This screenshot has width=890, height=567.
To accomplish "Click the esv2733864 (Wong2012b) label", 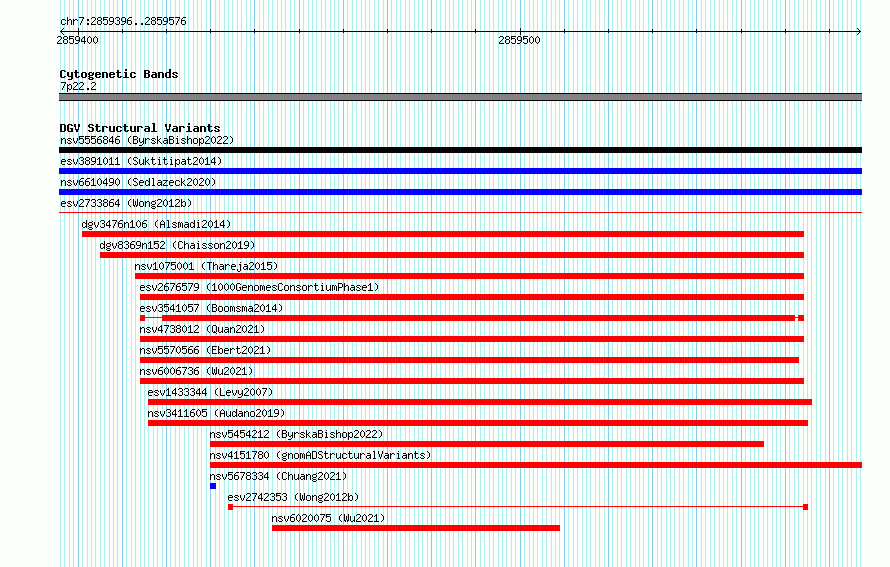I will coord(126,203).
